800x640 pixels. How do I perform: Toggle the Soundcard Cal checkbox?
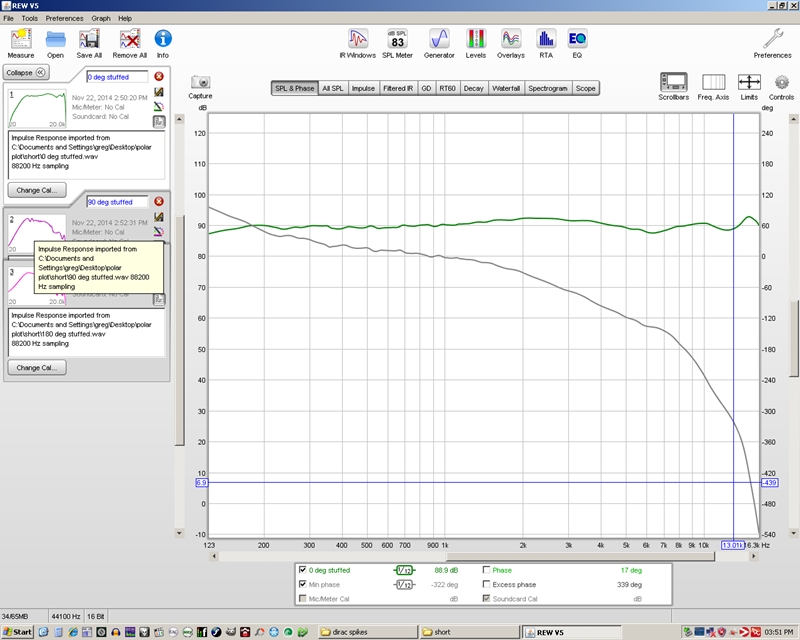coord(486,599)
